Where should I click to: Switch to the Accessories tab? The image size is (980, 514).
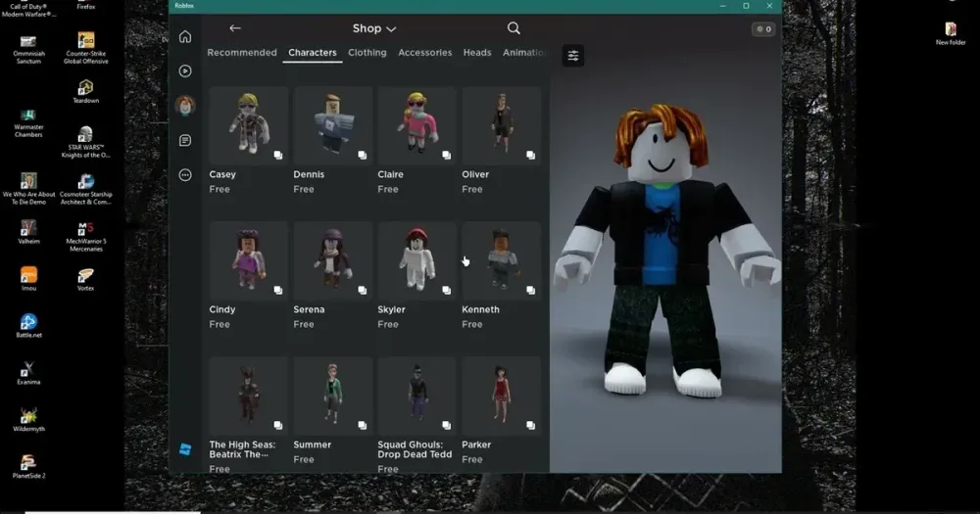[424, 53]
